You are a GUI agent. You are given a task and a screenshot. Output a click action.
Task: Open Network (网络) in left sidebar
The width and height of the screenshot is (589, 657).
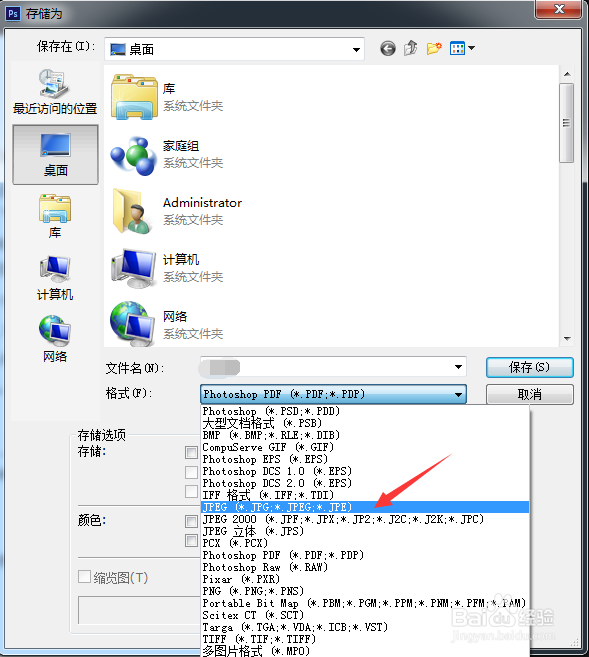click(x=55, y=339)
